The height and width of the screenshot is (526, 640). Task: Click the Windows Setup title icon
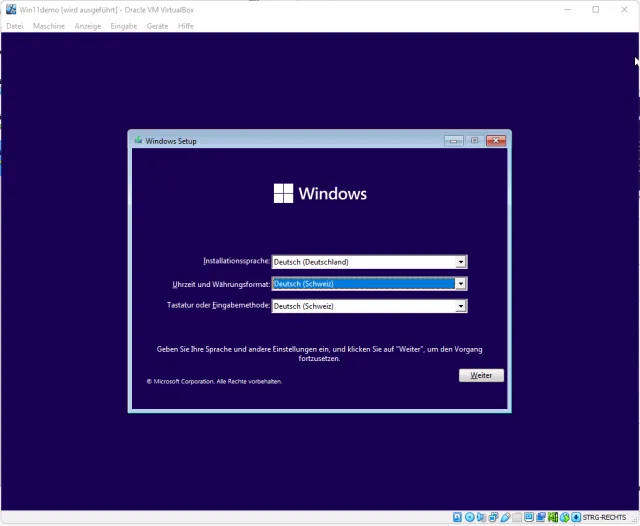tap(138, 140)
